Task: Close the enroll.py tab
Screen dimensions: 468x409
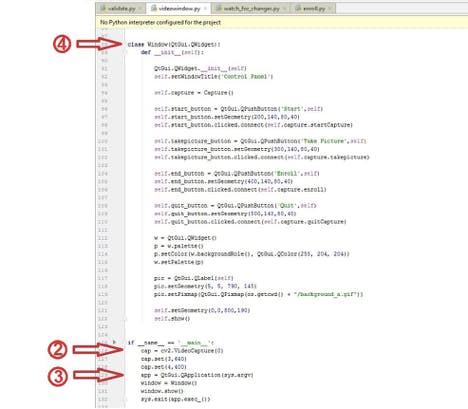Action: point(330,8)
